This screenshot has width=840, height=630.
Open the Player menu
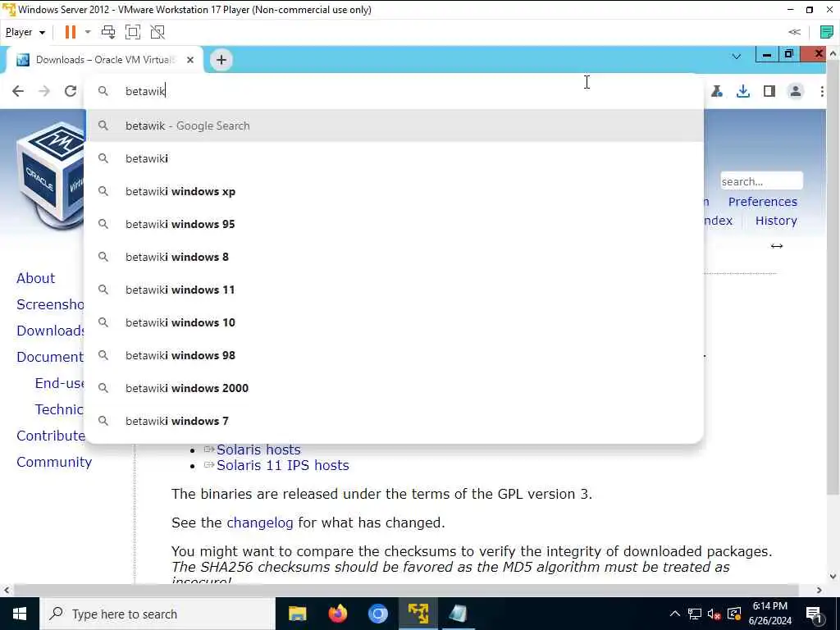pyautogui.click(x=25, y=32)
